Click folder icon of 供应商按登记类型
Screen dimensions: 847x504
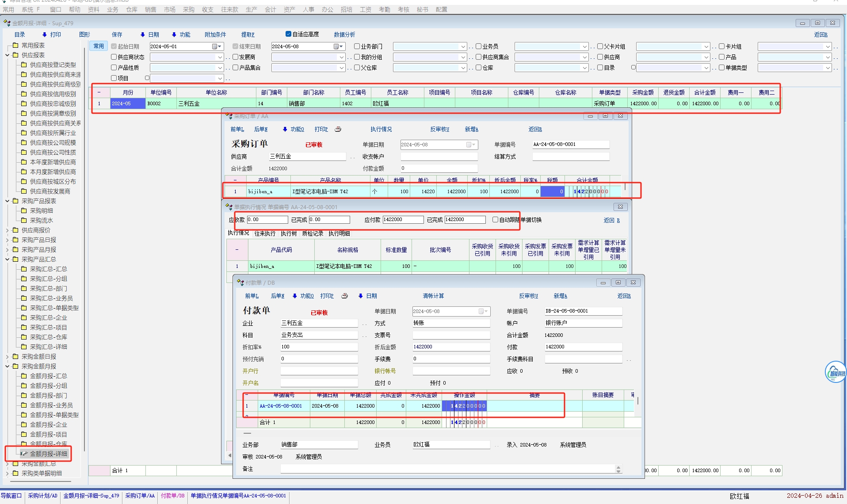click(x=24, y=65)
